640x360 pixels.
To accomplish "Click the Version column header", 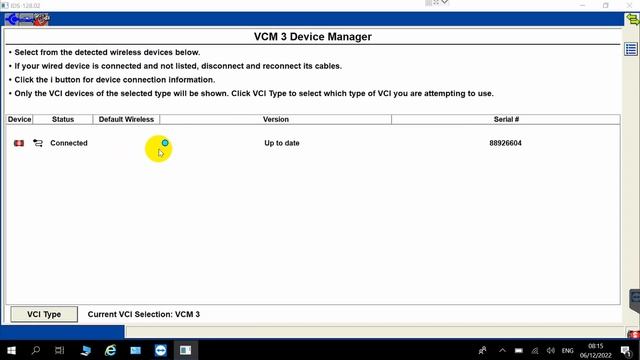I will point(276,119).
